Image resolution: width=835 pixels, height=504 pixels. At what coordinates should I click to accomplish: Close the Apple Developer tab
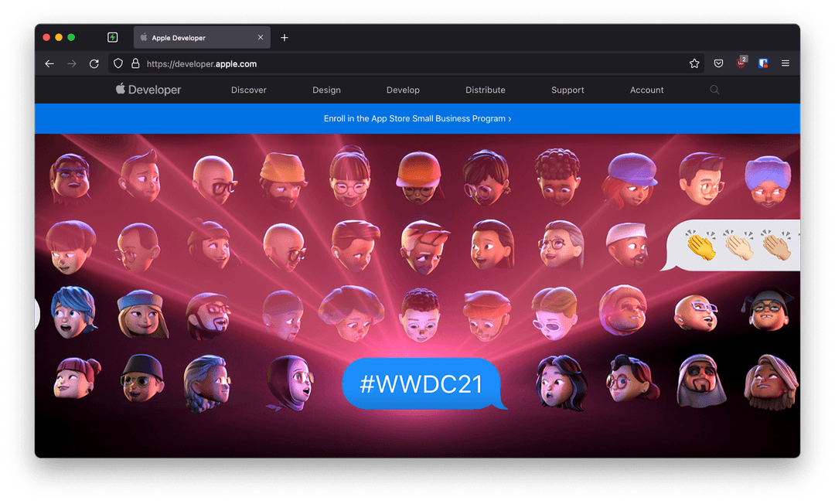[x=261, y=38]
